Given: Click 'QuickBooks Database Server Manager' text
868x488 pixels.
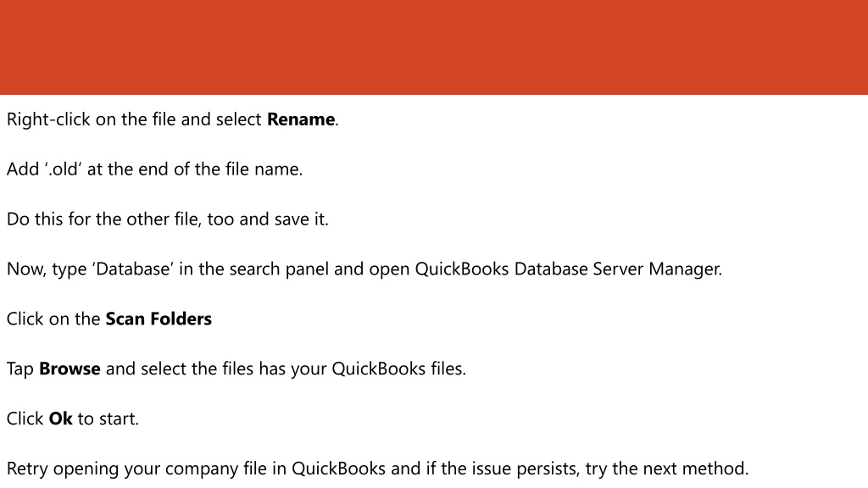Looking at the screenshot, I should point(568,269).
